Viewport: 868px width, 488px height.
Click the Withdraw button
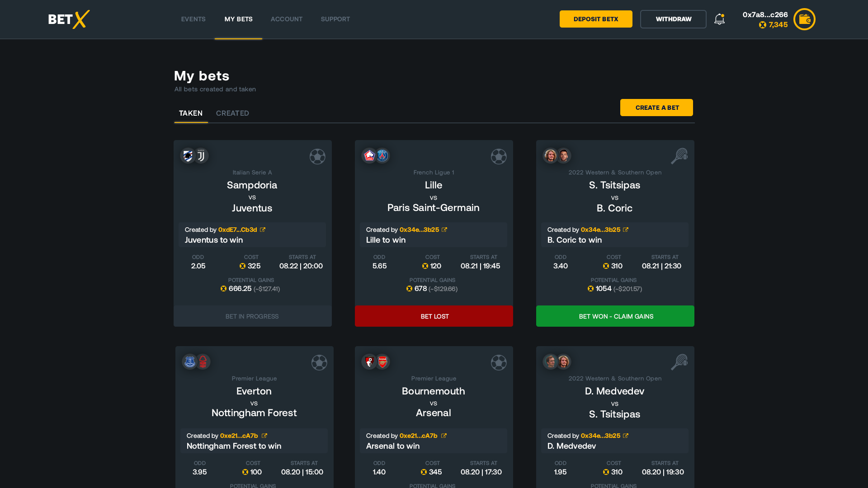(x=673, y=19)
